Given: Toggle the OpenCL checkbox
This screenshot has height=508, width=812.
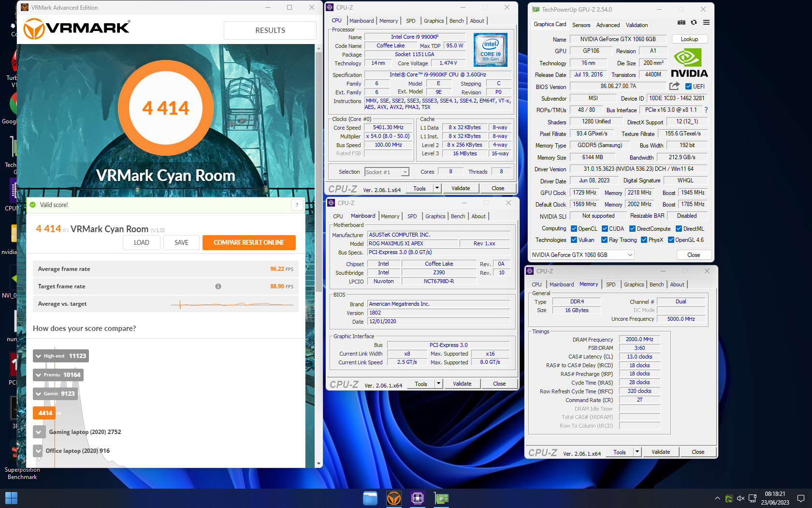Looking at the screenshot, I should click(x=574, y=229).
